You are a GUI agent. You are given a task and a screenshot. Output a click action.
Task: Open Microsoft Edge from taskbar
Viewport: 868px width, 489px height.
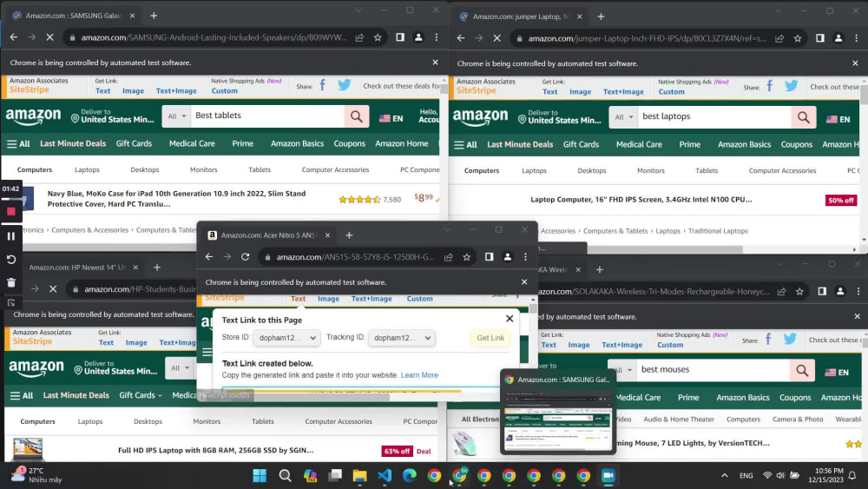coord(410,476)
